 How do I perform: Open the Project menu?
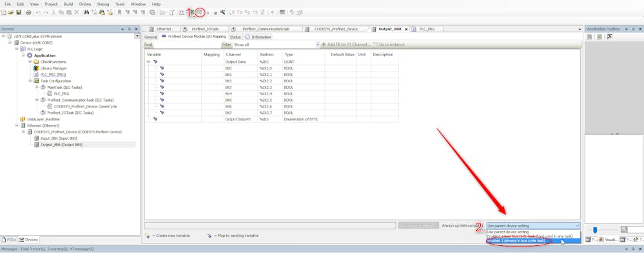coord(51,4)
